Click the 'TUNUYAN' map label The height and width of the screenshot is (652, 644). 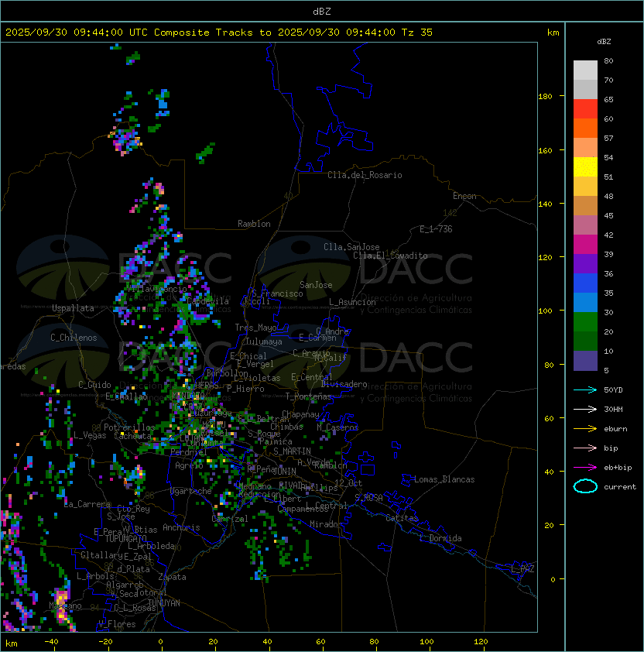[x=164, y=603]
